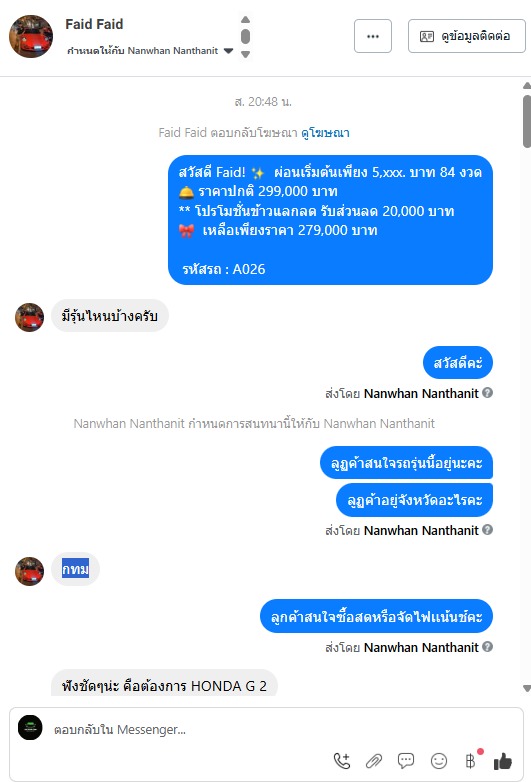Open the three-dots more options button

click(373, 36)
